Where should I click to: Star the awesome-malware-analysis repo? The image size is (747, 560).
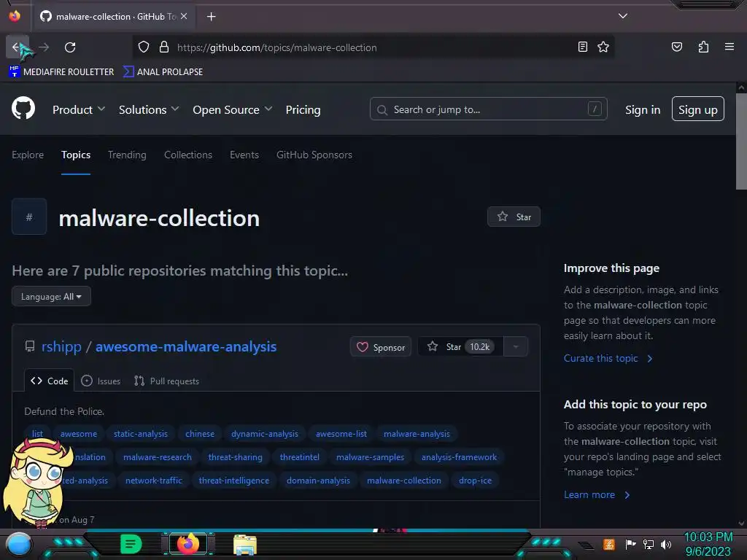click(460, 346)
